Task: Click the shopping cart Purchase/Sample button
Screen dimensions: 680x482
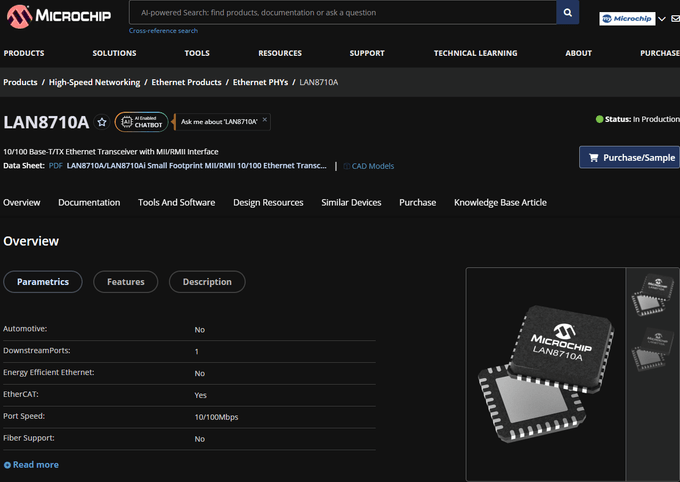Action: pyautogui.click(x=629, y=157)
